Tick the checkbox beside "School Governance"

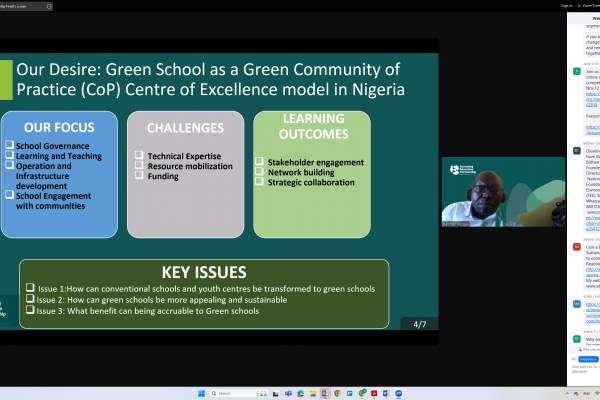(9, 146)
